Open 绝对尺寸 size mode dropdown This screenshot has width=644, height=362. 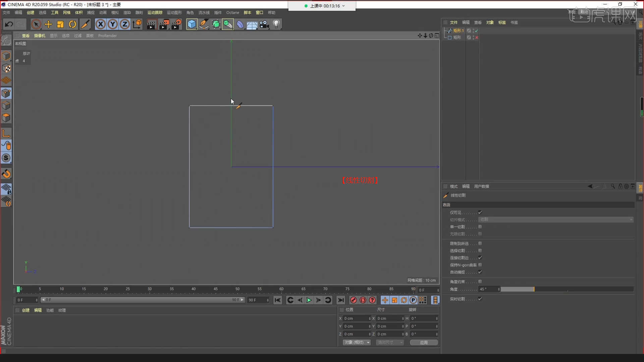tap(390, 343)
